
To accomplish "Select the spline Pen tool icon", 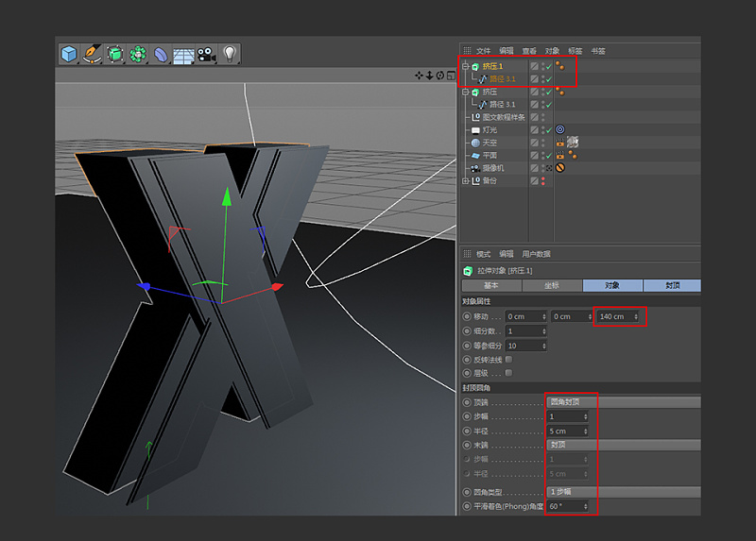I will point(92,54).
